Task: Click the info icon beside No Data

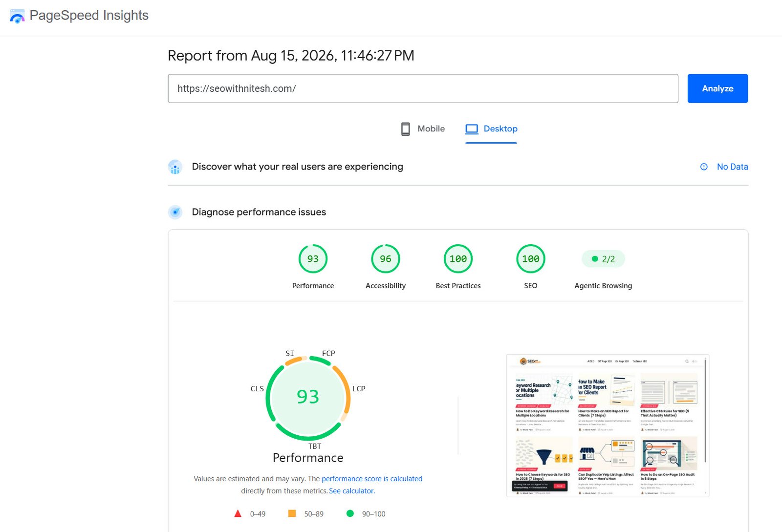Action: (x=704, y=167)
